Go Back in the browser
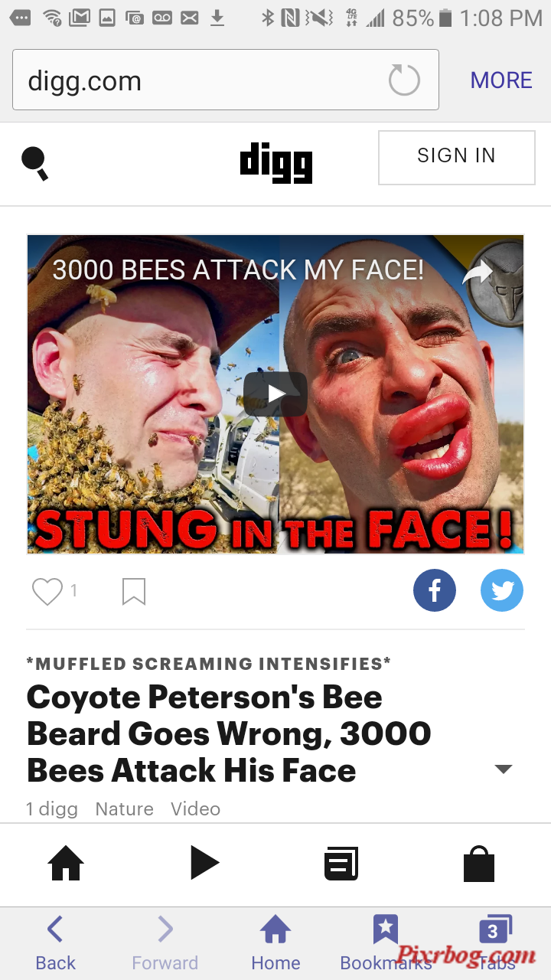Image resolution: width=551 pixels, height=980 pixels. 56,943
